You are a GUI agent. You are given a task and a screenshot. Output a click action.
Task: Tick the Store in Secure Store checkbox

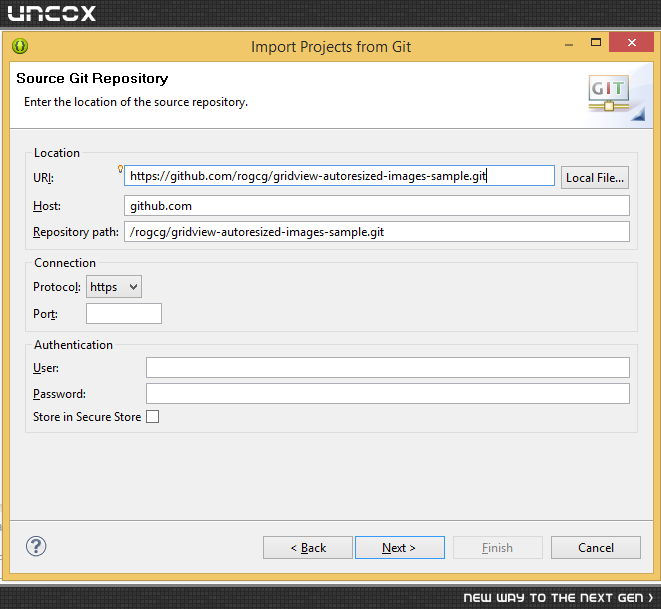152,416
